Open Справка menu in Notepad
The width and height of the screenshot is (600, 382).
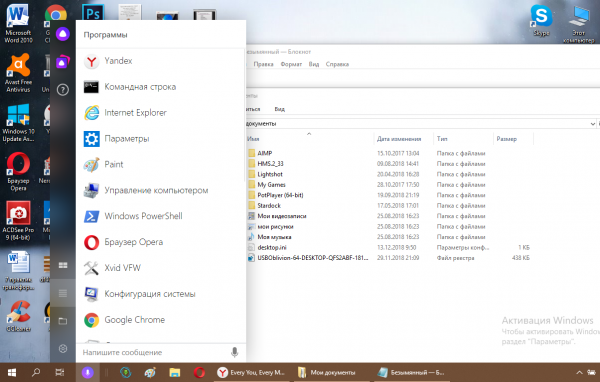[337, 64]
